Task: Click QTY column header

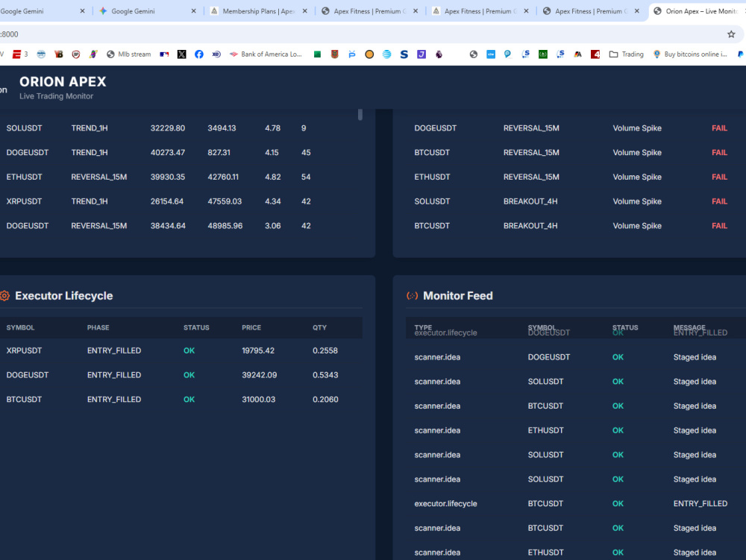Action: pyautogui.click(x=320, y=327)
